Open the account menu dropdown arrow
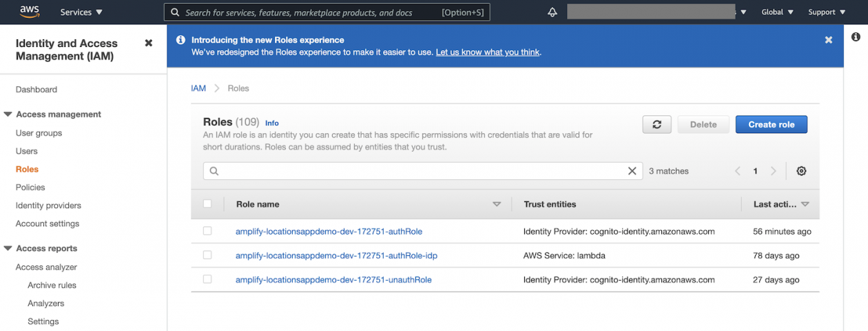The height and width of the screenshot is (331, 868). point(743,12)
